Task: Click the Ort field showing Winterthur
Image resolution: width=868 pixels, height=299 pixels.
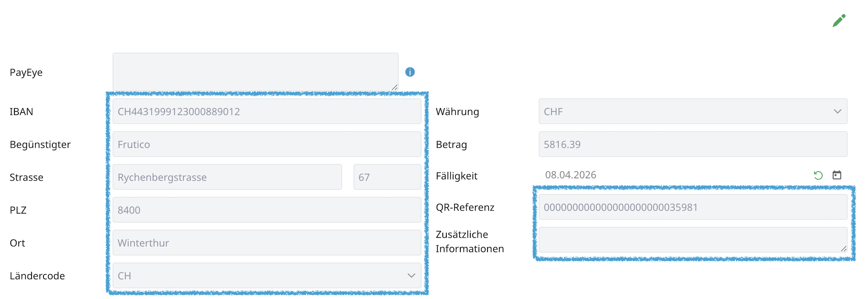Action: click(267, 243)
